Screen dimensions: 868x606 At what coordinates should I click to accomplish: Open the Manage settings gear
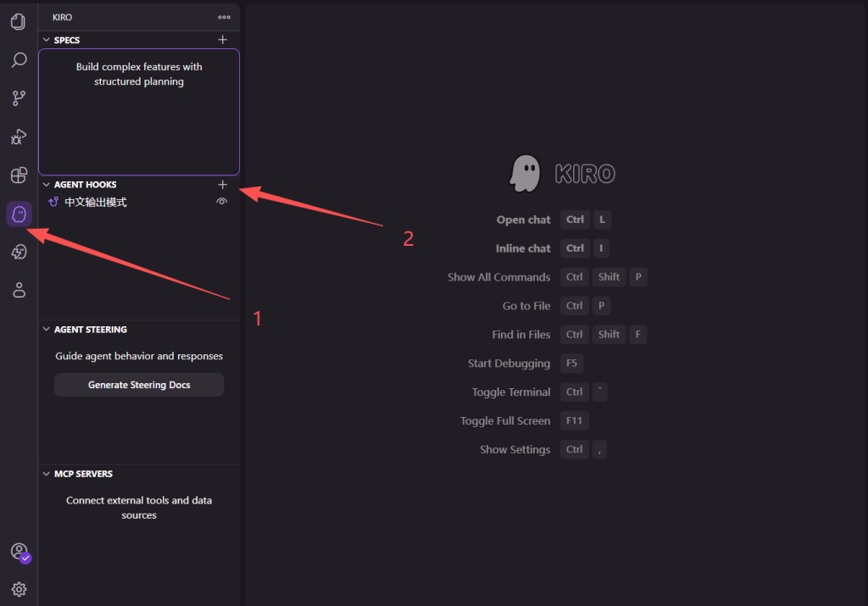pyautogui.click(x=19, y=588)
